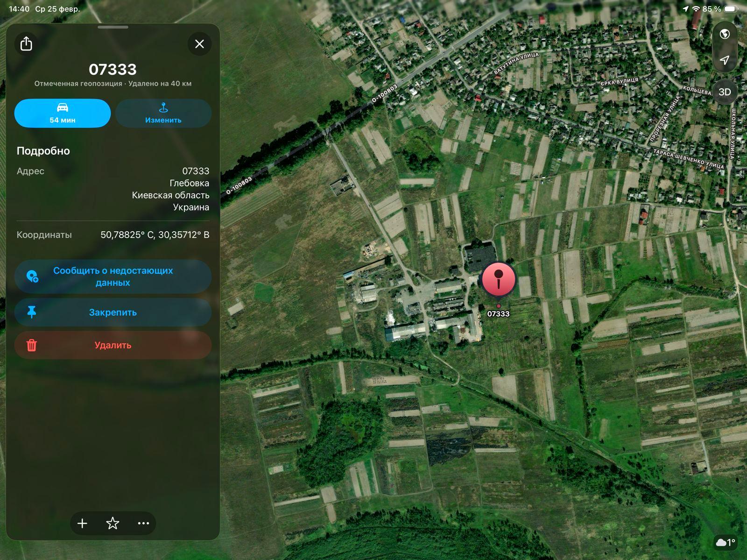Open the more options ellipsis menu
The width and height of the screenshot is (747, 560).
pos(143,523)
